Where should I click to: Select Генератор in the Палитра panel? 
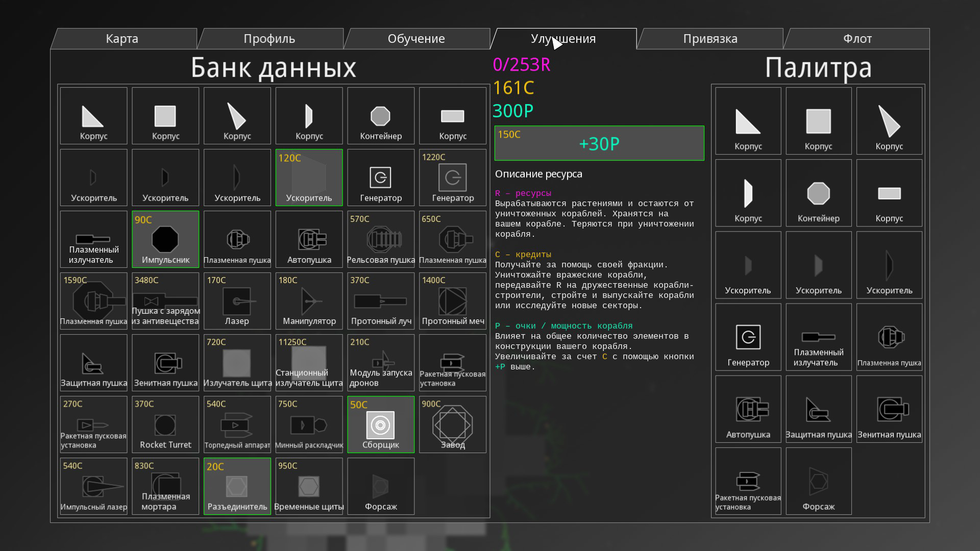[748, 337]
